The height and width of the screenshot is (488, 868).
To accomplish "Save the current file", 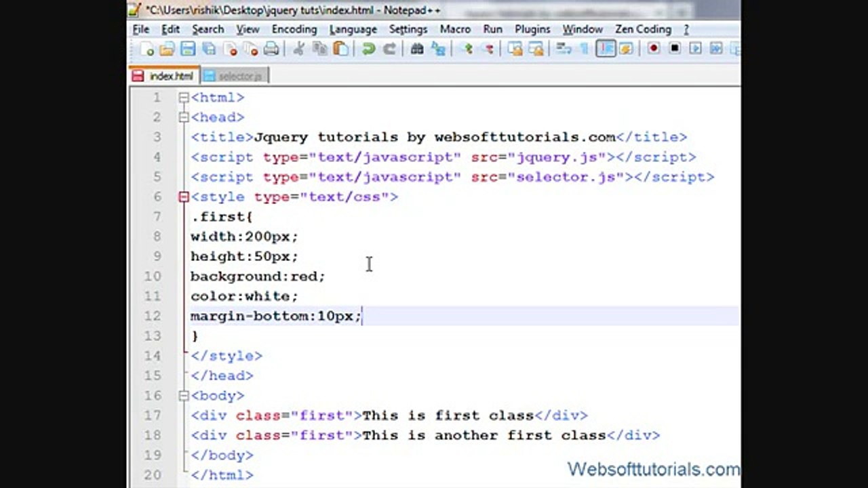I will pyautogui.click(x=187, y=49).
